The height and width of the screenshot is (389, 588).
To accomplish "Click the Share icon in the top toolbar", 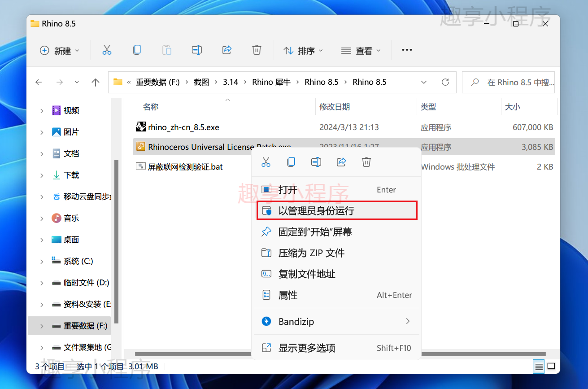I will [x=226, y=50].
